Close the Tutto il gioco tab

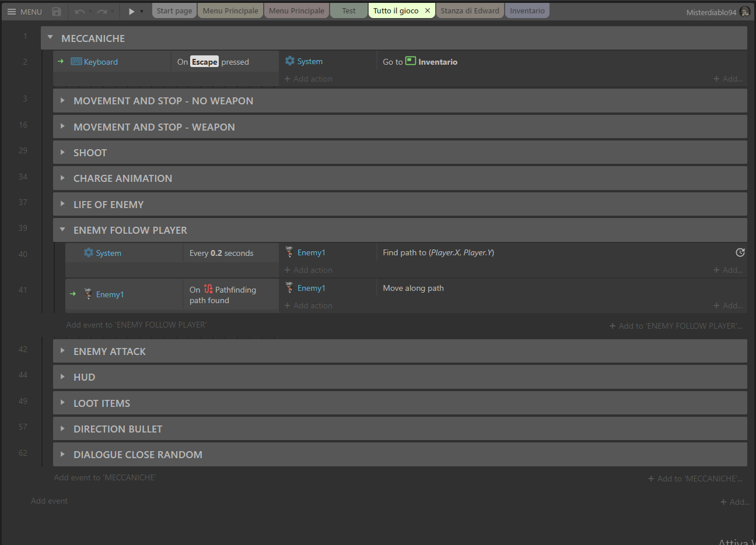428,10
